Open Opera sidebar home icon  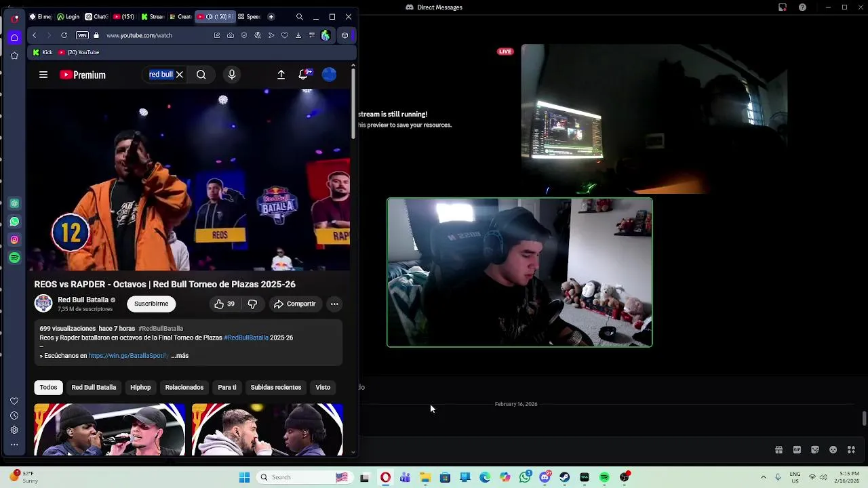(14, 37)
